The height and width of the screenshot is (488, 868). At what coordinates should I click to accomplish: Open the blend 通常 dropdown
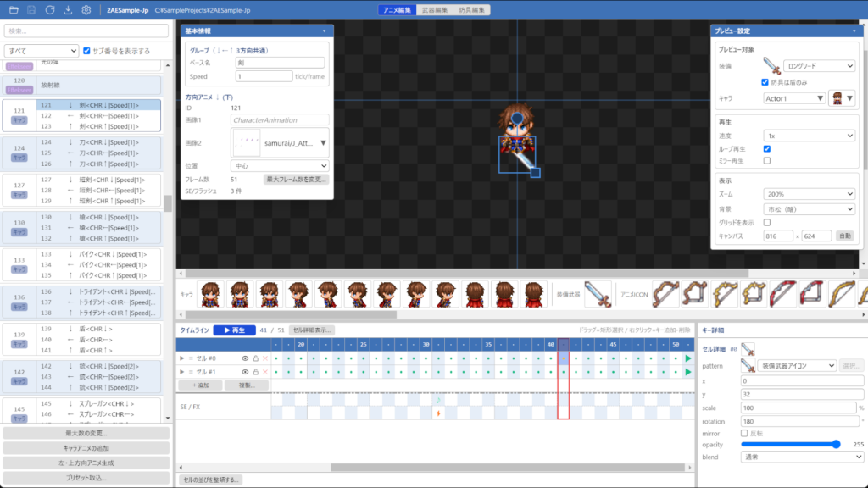802,457
